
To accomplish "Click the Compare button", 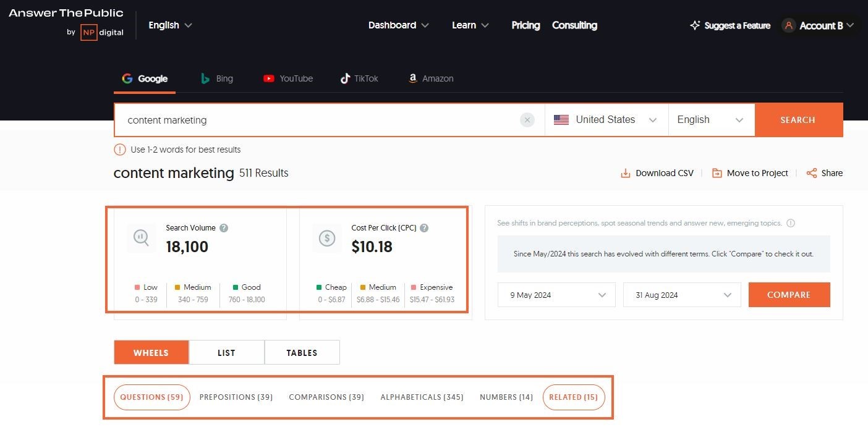I will (789, 295).
